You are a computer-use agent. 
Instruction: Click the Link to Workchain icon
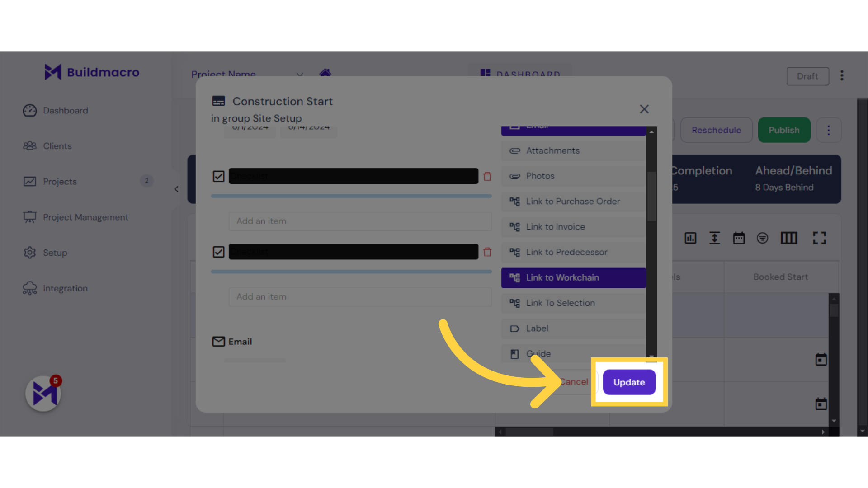tap(514, 277)
